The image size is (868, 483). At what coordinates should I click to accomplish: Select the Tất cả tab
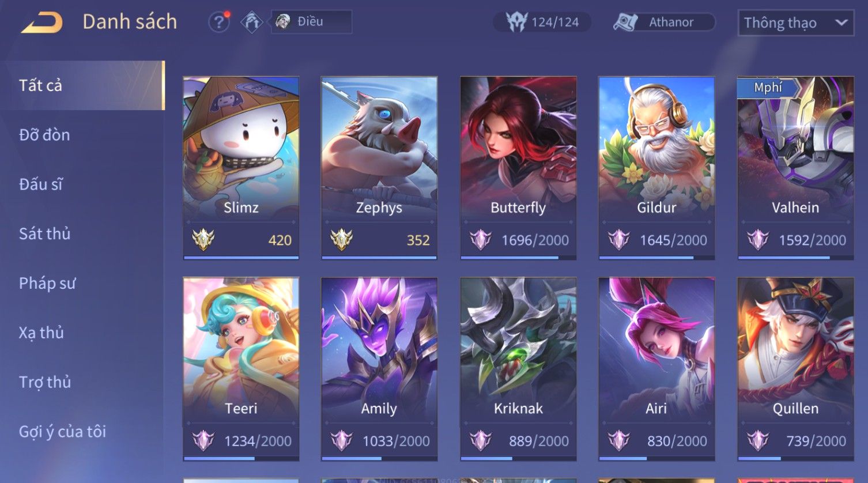tap(82, 85)
